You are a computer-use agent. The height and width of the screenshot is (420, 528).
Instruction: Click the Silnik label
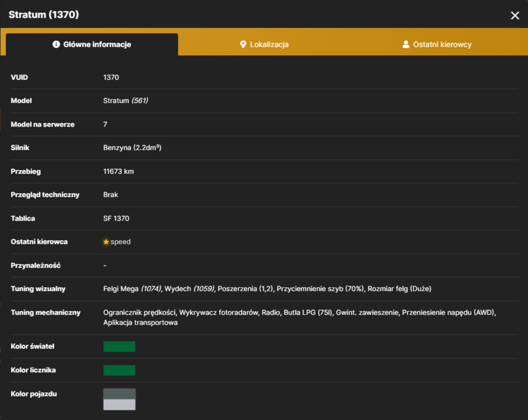(x=20, y=148)
